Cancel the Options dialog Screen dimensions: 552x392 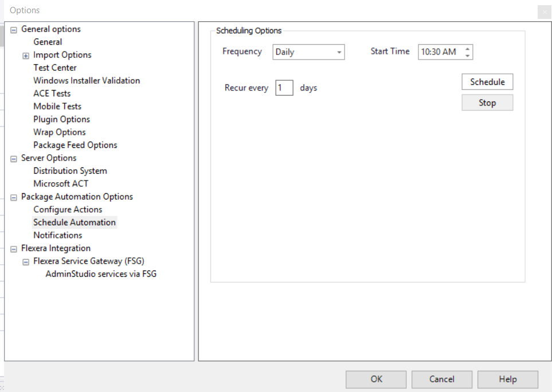[x=441, y=379]
